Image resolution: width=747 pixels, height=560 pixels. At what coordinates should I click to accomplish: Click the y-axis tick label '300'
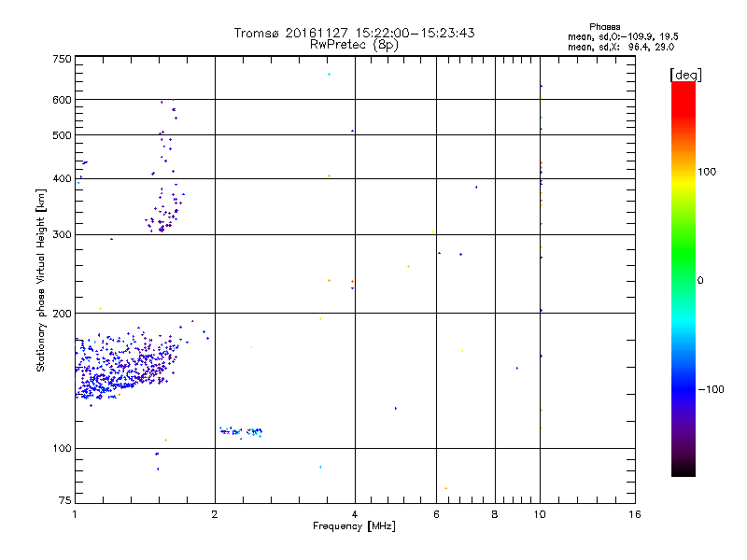click(x=62, y=234)
